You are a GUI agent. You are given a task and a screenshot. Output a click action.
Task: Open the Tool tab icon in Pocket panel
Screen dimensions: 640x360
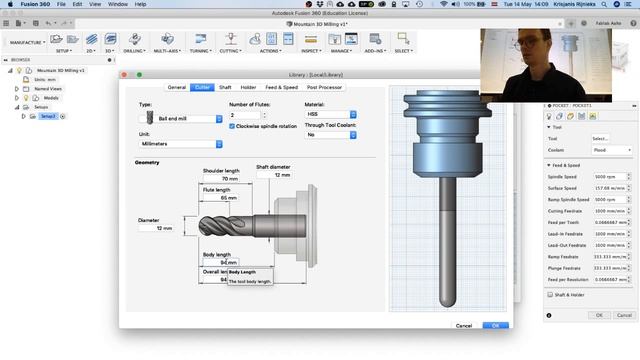coord(549,117)
